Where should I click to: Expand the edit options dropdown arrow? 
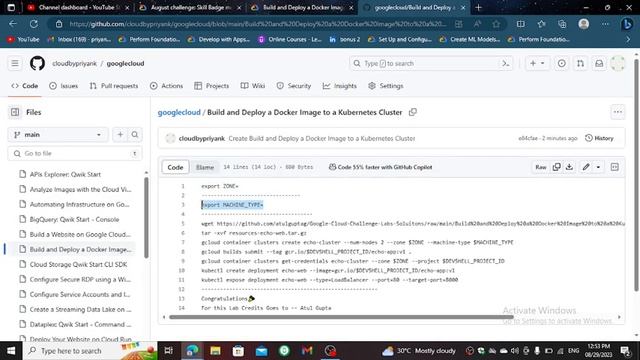[x=598, y=167]
